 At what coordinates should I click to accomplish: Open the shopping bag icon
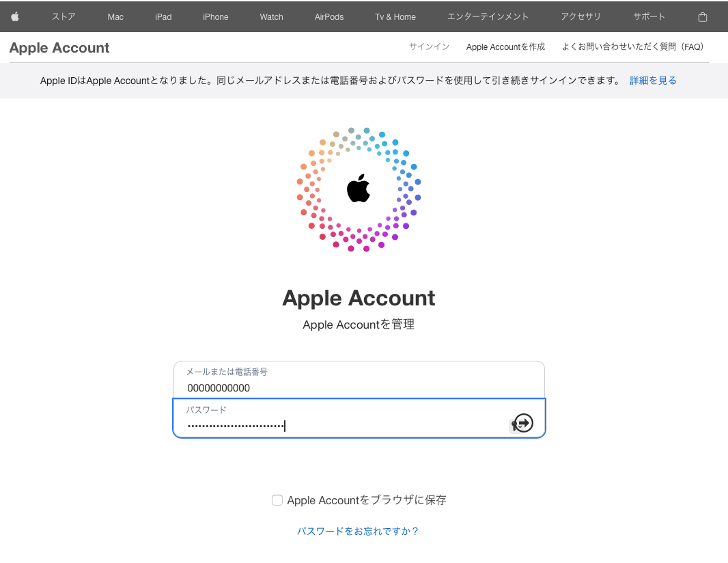point(703,16)
